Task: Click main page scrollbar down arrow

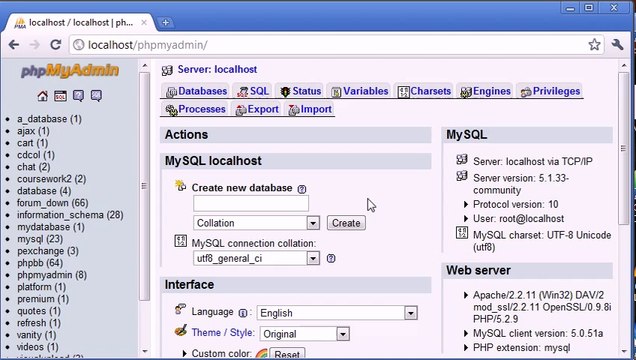Action: pyautogui.click(x=624, y=351)
